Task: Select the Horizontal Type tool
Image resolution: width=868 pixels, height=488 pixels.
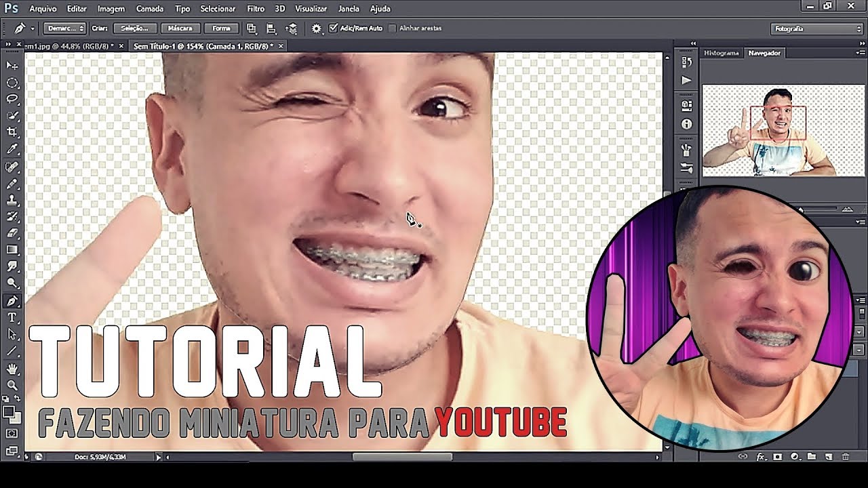Action: coord(12,318)
